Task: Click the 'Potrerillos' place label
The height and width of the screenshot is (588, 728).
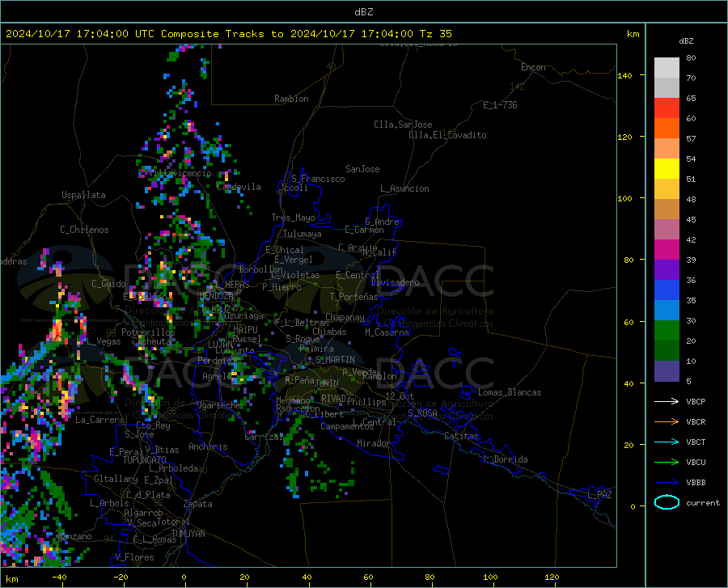Action: (x=148, y=332)
